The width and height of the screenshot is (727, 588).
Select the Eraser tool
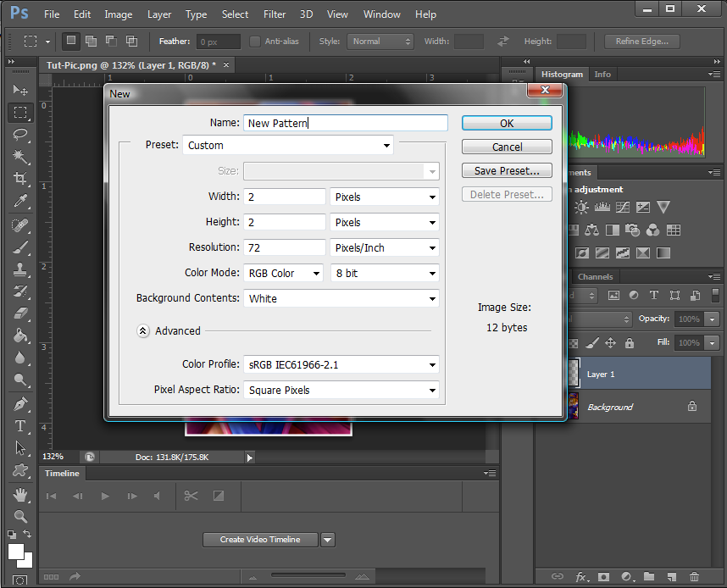pos(20,314)
